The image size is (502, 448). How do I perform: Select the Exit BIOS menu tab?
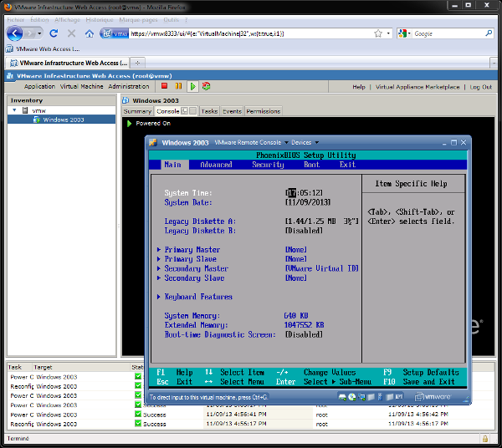(348, 165)
